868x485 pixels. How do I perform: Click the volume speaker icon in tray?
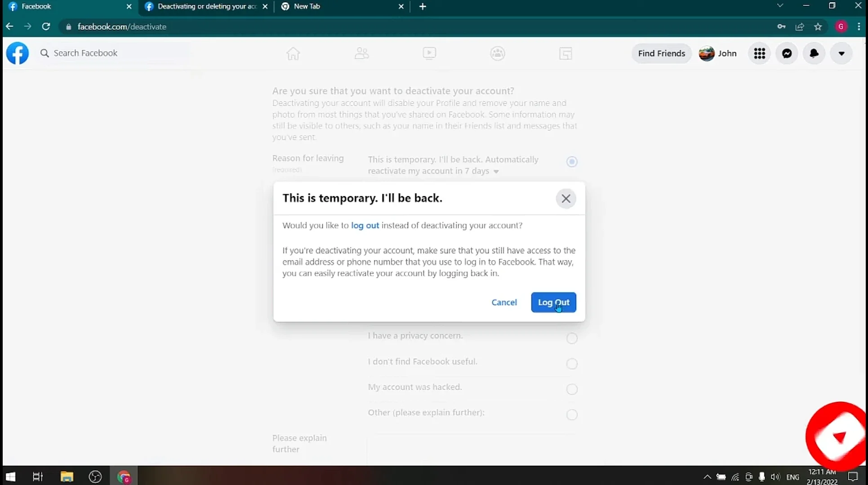click(775, 477)
